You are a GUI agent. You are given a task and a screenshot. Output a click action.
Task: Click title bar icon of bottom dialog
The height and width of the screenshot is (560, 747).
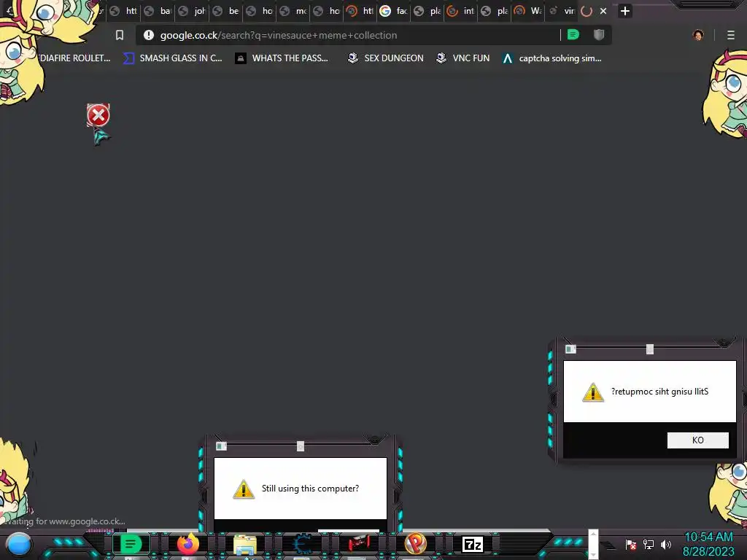222,446
